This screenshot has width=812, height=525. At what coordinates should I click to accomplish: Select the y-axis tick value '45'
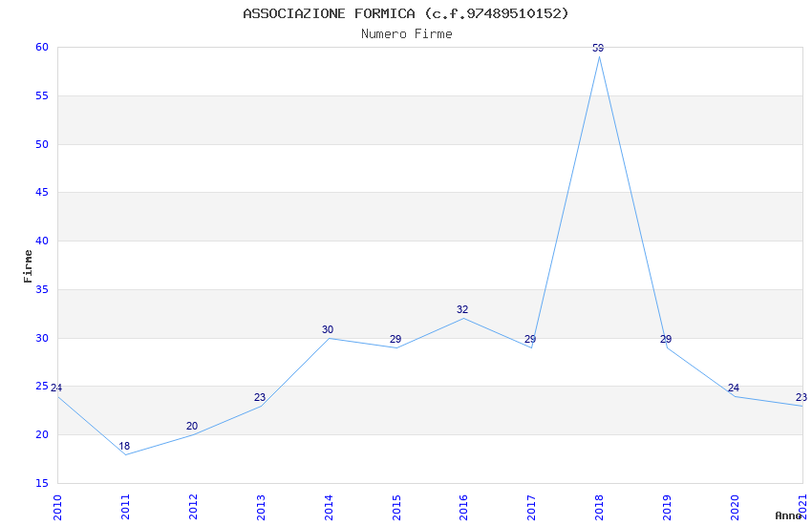tap(42, 193)
